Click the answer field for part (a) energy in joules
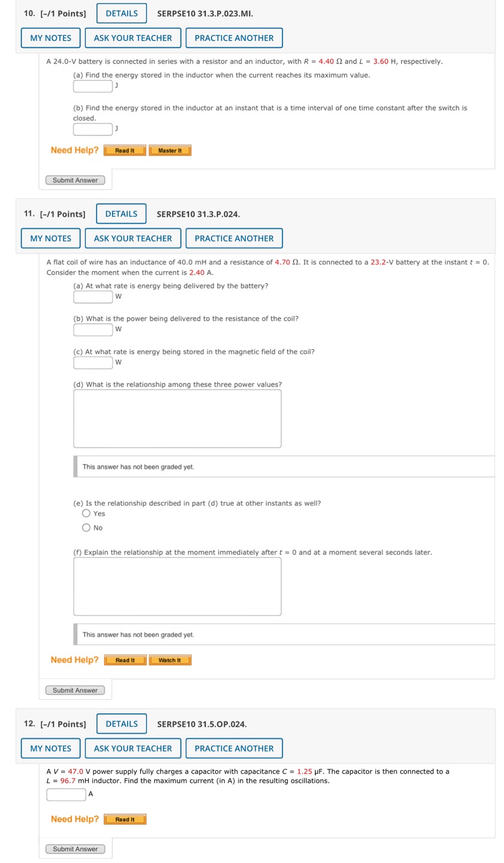The height and width of the screenshot is (863, 504). pos(92,86)
